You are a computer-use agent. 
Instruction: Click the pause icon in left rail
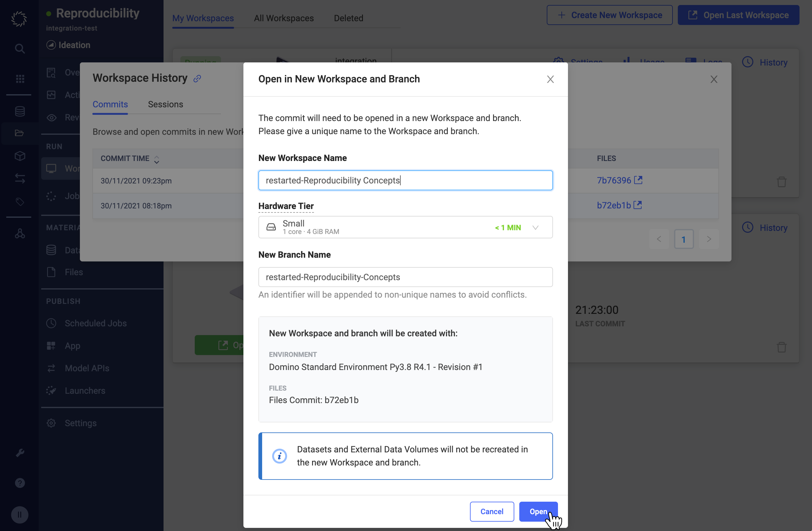[x=19, y=514]
